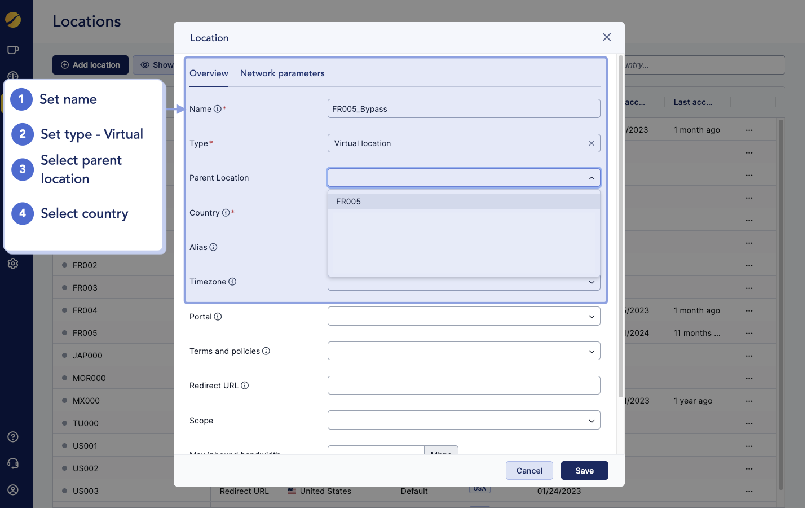Open the Terms and policies dropdown
This screenshot has width=812, height=508.
point(592,351)
